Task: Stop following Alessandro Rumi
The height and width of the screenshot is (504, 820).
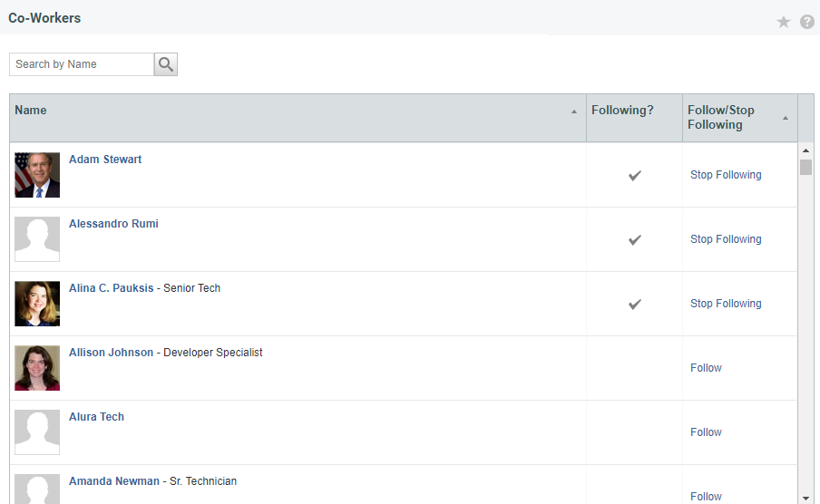Action: 726,239
